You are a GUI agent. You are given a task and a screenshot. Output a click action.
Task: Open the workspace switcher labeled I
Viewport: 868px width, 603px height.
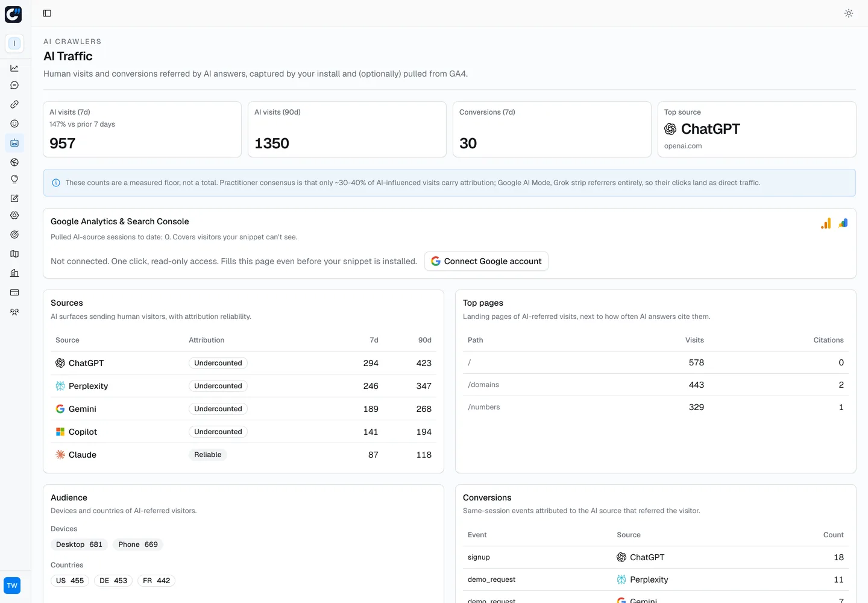pos(14,43)
